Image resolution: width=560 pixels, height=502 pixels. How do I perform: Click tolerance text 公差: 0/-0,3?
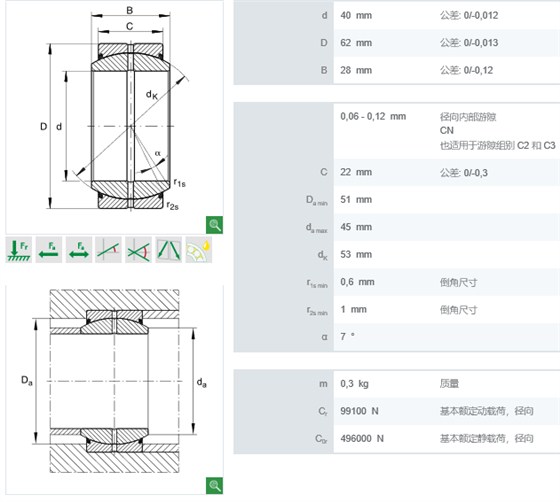pyautogui.click(x=464, y=173)
